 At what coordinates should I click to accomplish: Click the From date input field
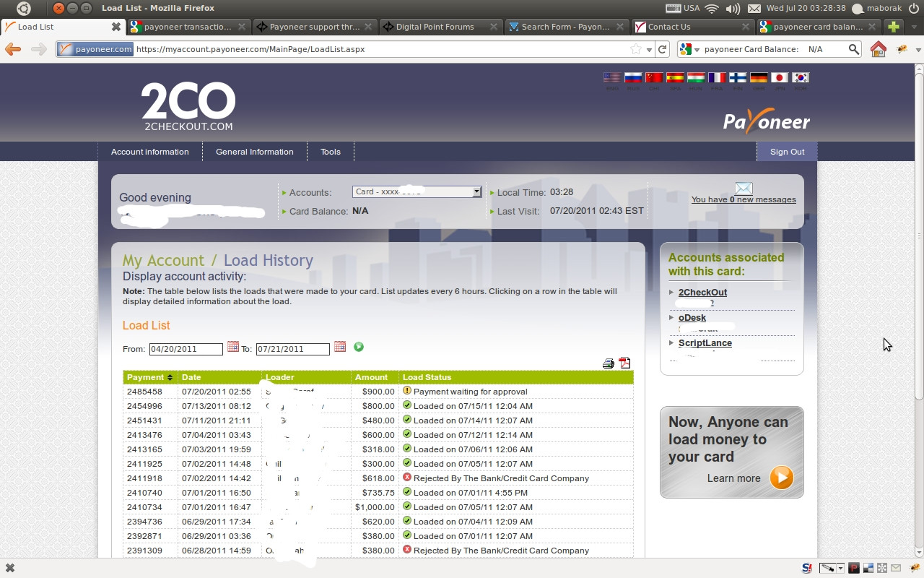coord(186,349)
